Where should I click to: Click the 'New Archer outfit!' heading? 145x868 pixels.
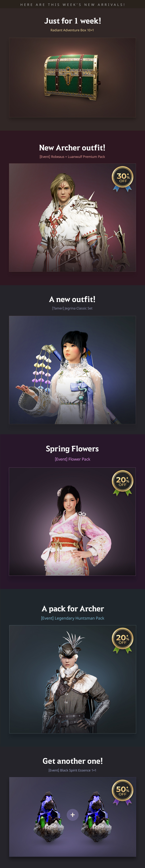(72, 148)
